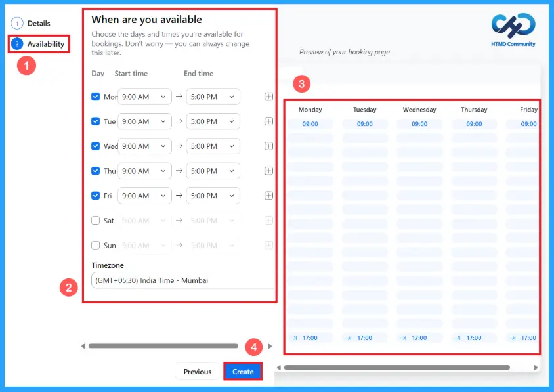This screenshot has width=554, height=392.
Task: Click the scroll left arrow of availability form
Action: 83,346
